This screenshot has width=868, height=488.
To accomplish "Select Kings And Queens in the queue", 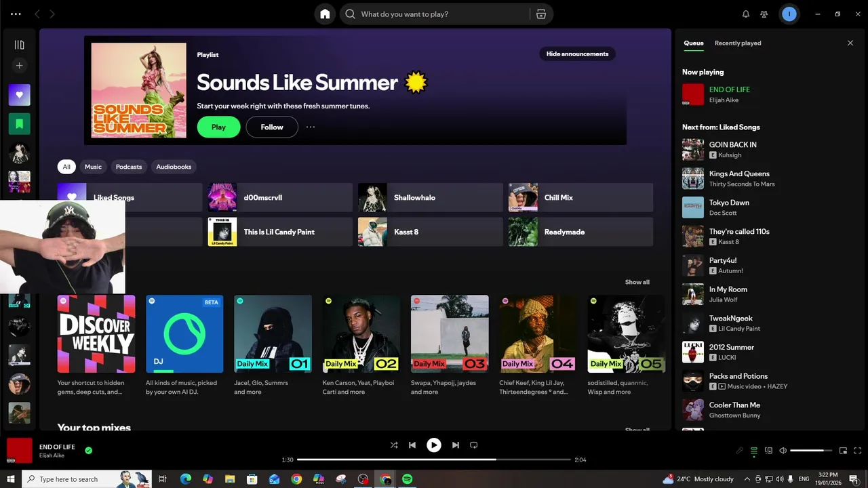I will click(x=770, y=178).
